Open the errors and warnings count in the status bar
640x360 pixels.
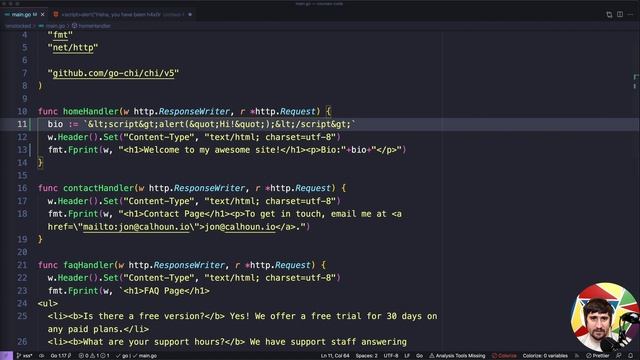(94, 356)
